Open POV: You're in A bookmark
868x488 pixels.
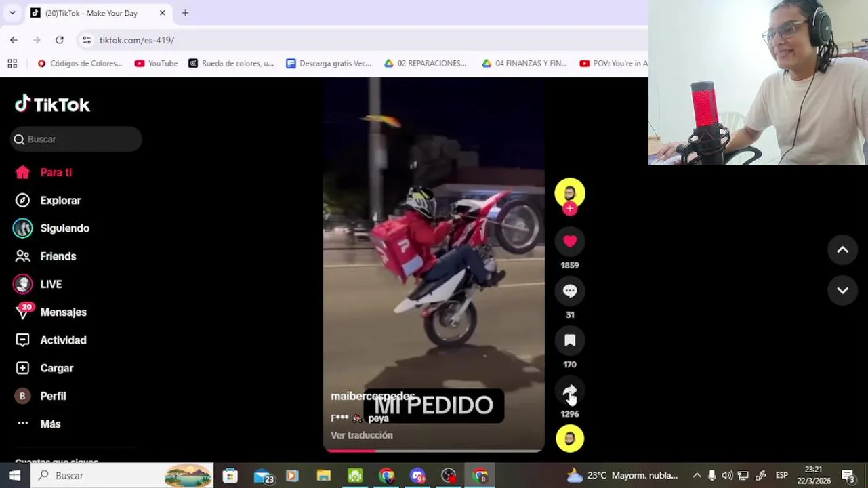coord(613,63)
